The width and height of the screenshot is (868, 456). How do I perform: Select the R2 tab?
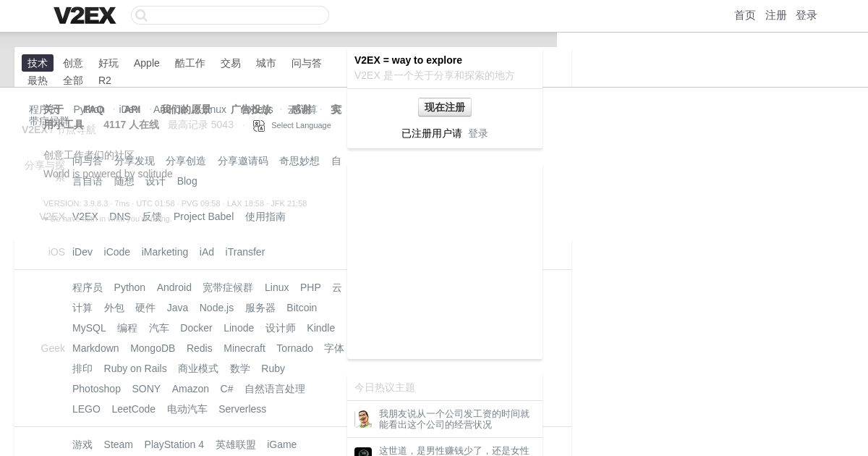(x=105, y=80)
